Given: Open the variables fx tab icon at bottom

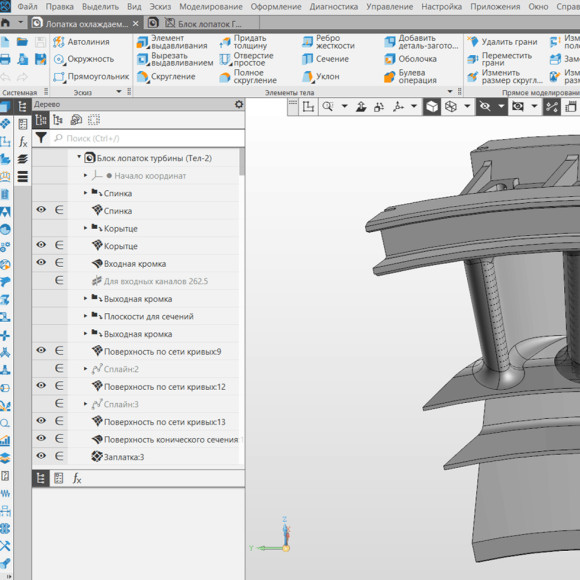Looking at the screenshot, I should pos(77,478).
